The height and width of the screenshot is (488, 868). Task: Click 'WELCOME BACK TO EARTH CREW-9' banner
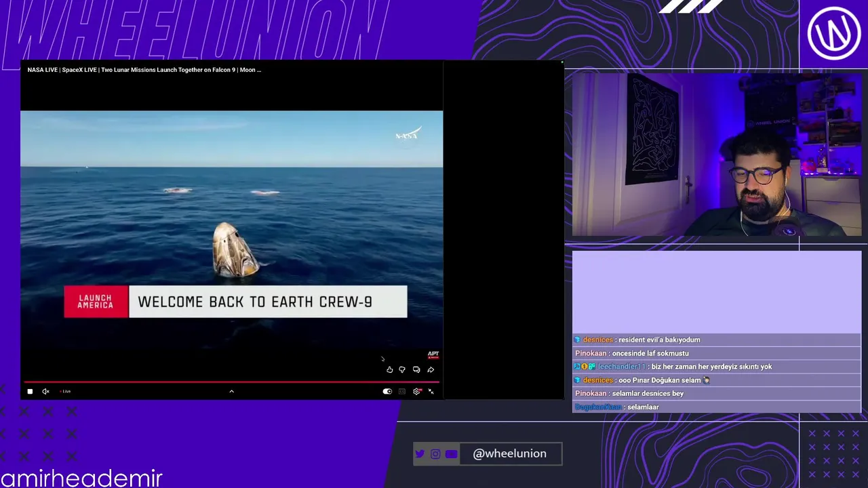tap(268, 302)
